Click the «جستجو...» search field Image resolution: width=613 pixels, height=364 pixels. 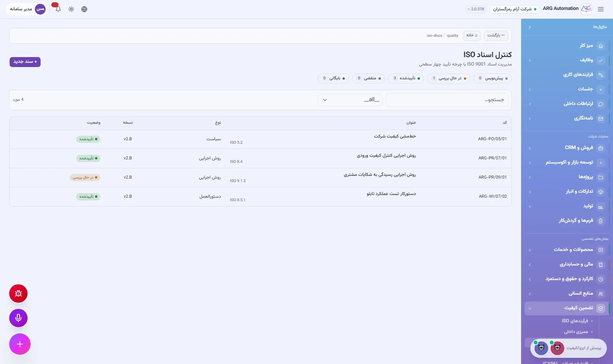[447, 100]
